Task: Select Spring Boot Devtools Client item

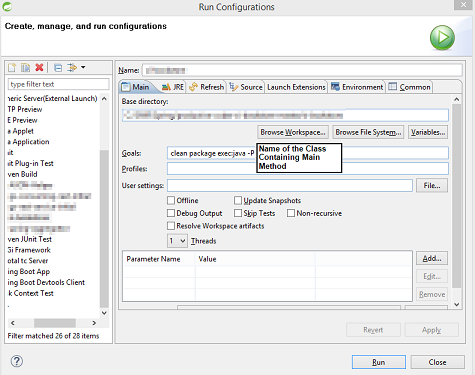Action: 46,282
